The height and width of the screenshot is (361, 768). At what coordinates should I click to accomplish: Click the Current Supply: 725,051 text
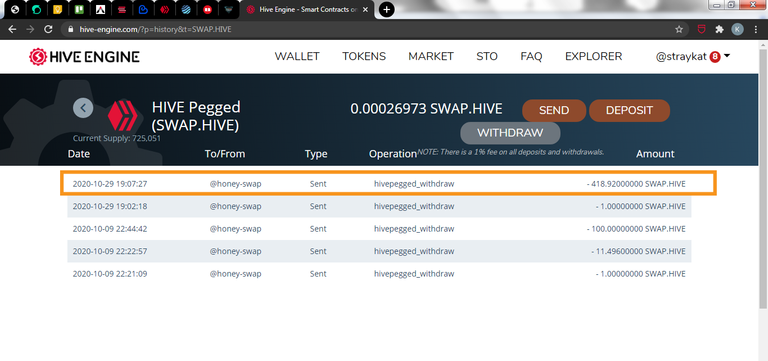(117, 139)
